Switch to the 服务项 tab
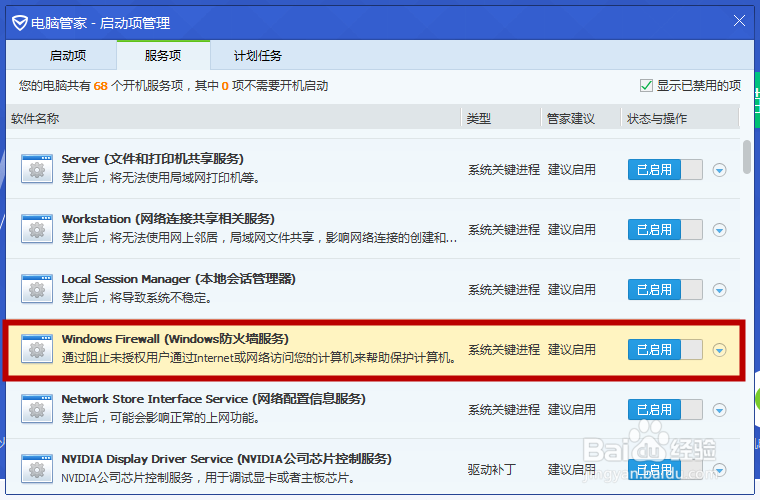Screen dimensions: 760x500 (x=163, y=56)
